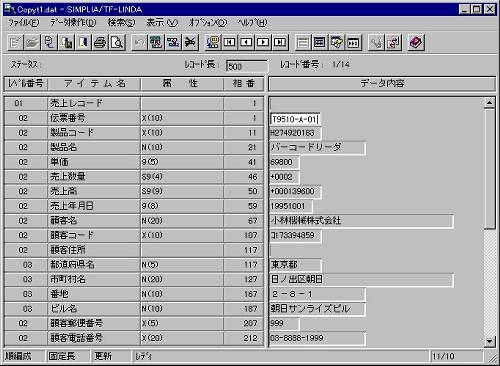This screenshot has height=366, width=500.
Task: Click the data field containing T9510-A-01
Action: [x=295, y=119]
